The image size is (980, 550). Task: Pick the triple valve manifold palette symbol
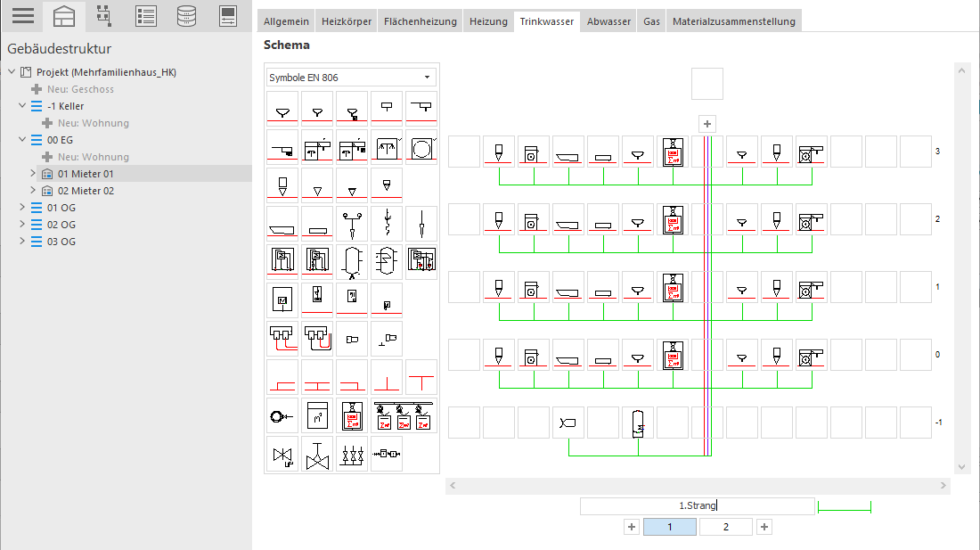(353, 455)
